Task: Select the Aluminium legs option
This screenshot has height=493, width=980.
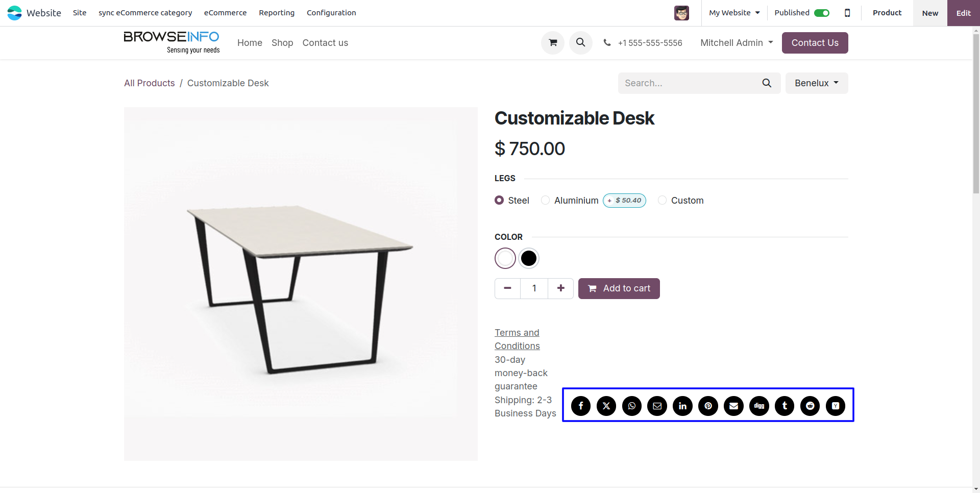Action: coord(546,201)
